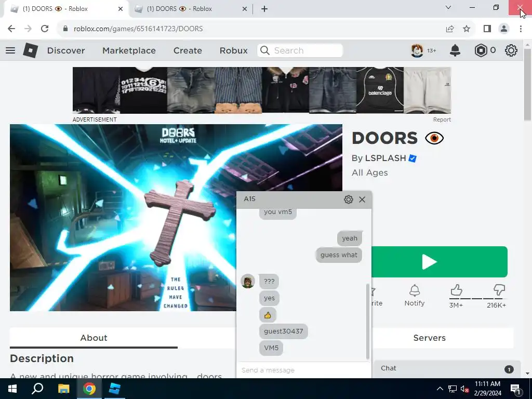The width and height of the screenshot is (532, 399).
Task: Switch to the second DOORS Roblox tab
Action: 190,9
